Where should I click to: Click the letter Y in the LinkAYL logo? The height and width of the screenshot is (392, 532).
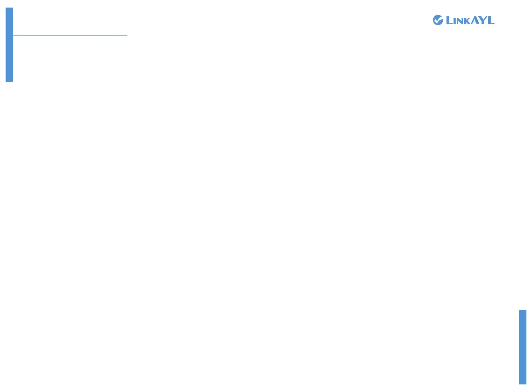click(483, 20)
